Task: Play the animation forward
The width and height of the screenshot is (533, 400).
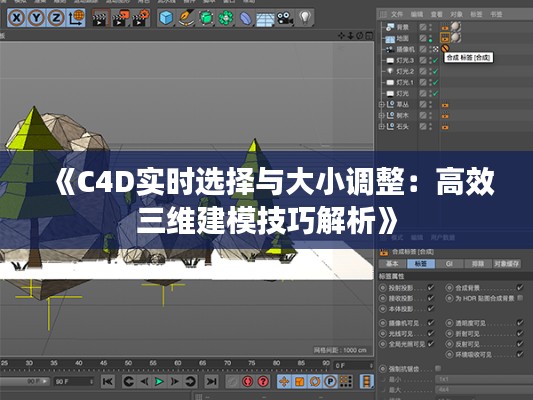Action: tap(159, 382)
